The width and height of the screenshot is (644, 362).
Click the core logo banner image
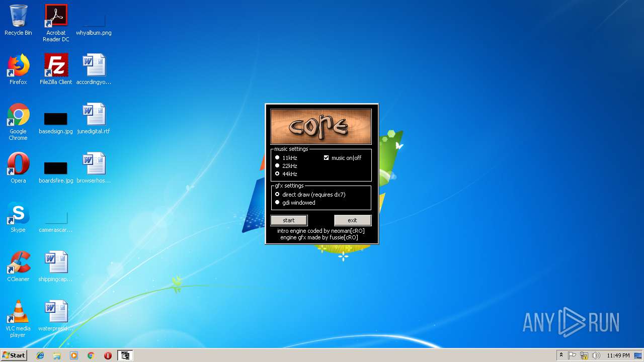pyautogui.click(x=321, y=127)
